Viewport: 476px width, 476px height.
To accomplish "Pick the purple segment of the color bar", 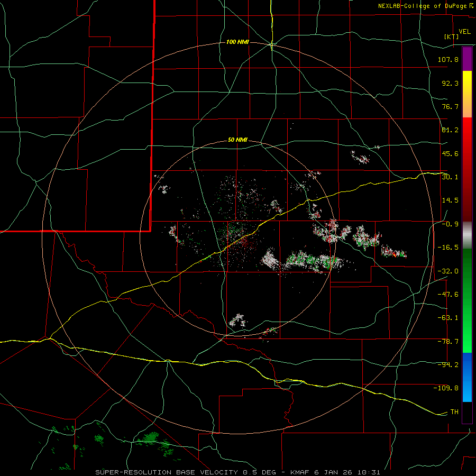I will point(467,59).
